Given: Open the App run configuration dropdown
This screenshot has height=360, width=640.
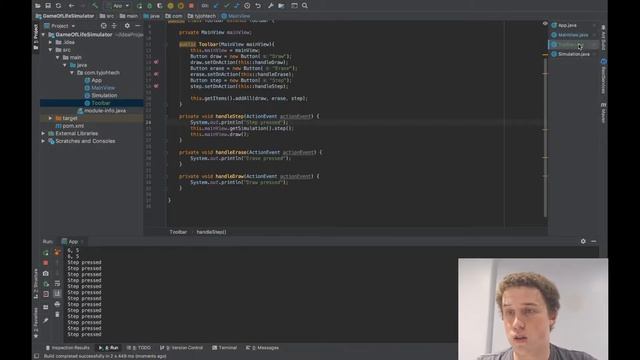Looking at the screenshot, I should [x=118, y=6].
